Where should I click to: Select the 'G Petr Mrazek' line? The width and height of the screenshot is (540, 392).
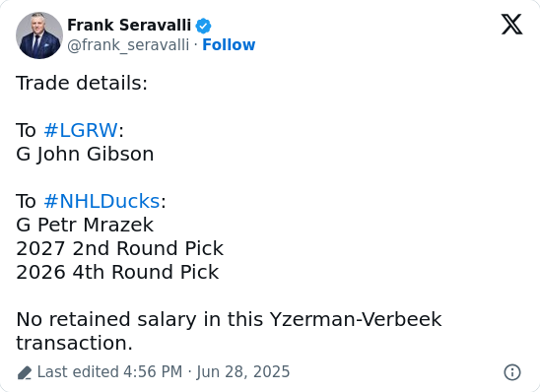tap(85, 225)
